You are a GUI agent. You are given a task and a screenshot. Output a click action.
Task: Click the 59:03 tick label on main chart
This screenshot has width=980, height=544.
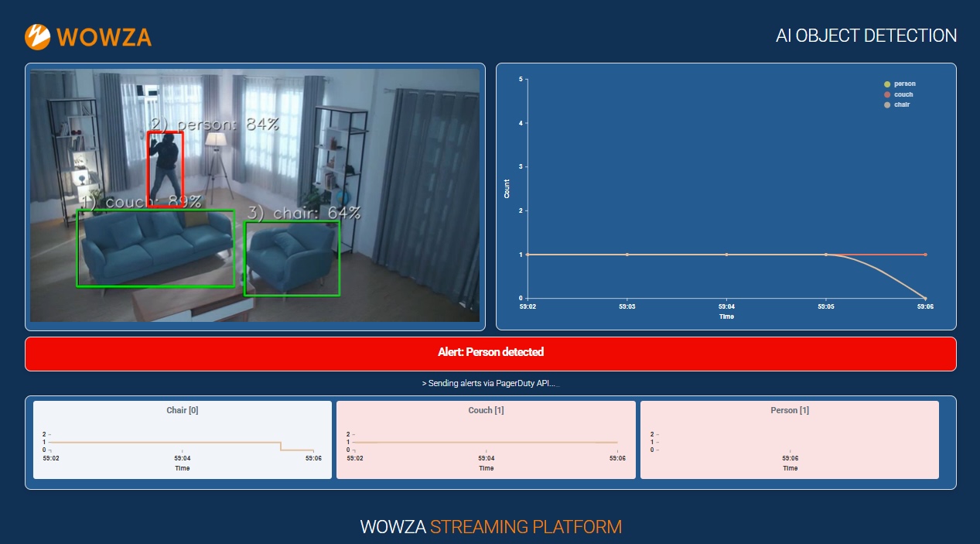point(627,306)
